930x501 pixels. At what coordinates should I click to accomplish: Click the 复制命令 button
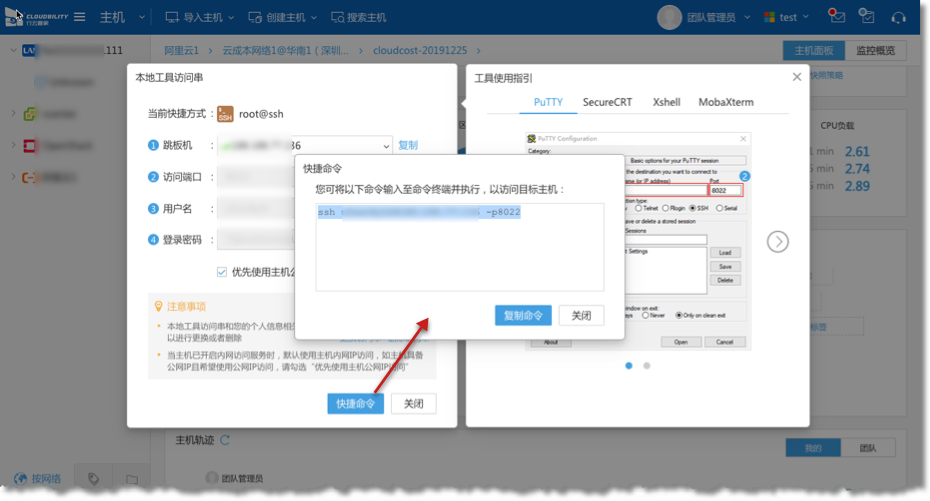523,315
